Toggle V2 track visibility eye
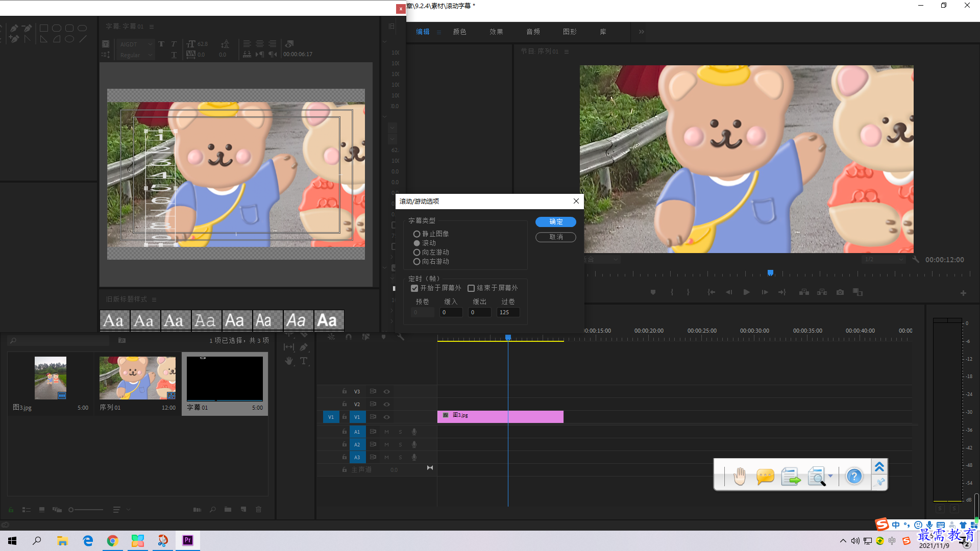The image size is (980, 551). click(x=386, y=404)
